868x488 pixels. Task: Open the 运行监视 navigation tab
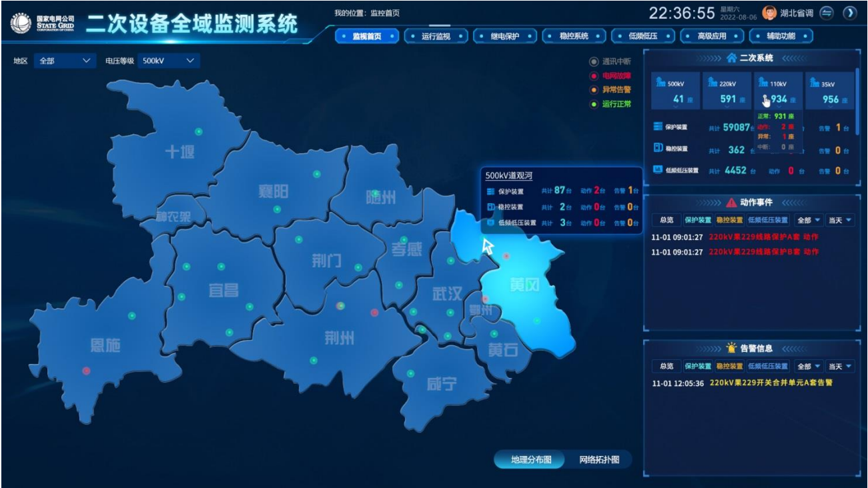click(436, 37)
